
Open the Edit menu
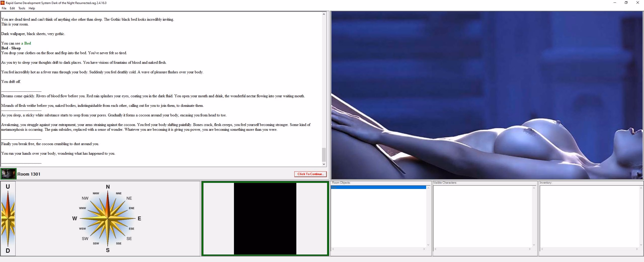tap(12, 8)
